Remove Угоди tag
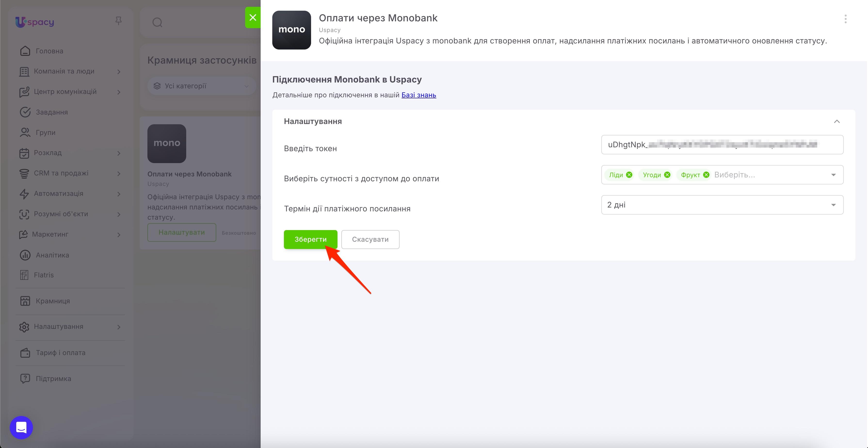 667,175
